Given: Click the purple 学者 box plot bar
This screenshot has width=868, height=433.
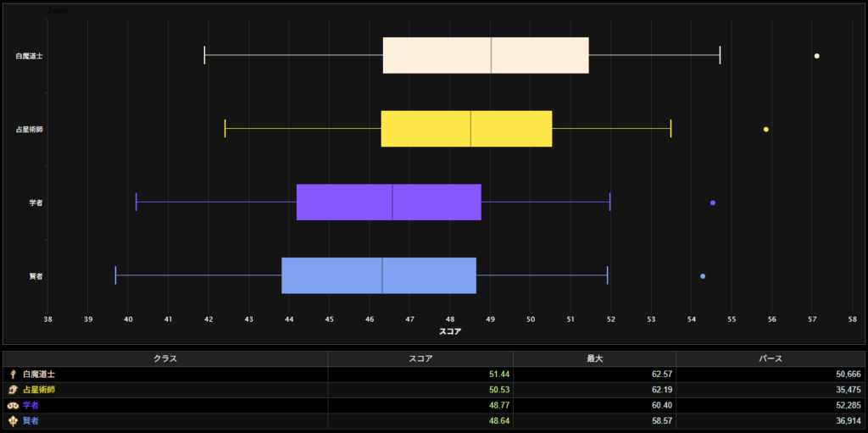Looking at the screenshot, I should tap(388, 202).
